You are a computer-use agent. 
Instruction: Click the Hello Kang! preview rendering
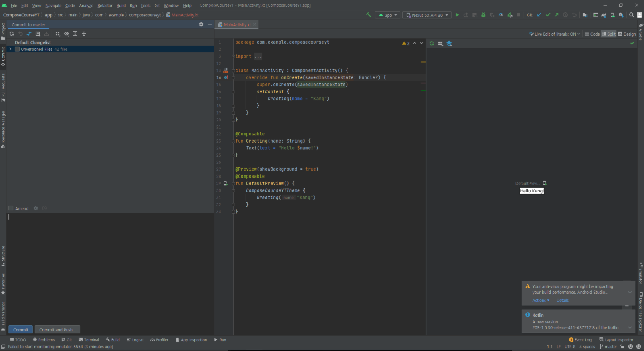click(532, 191)
